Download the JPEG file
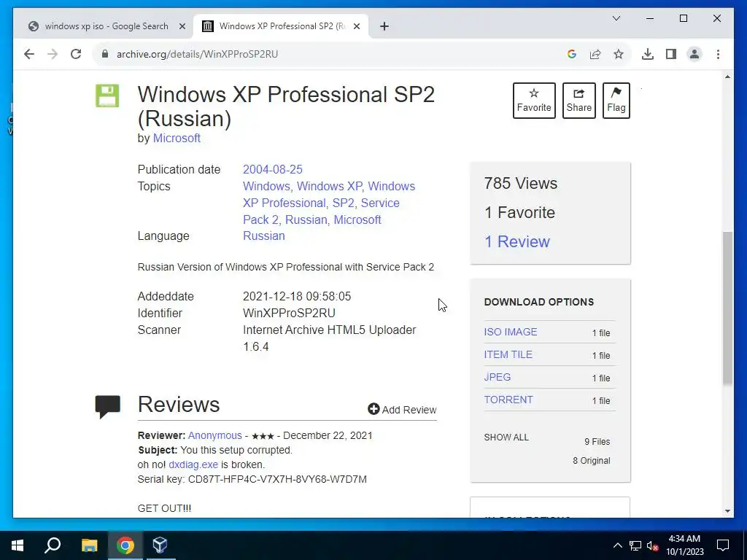The width and height of the screenshot is (747, 560). [x=498, y=377]
